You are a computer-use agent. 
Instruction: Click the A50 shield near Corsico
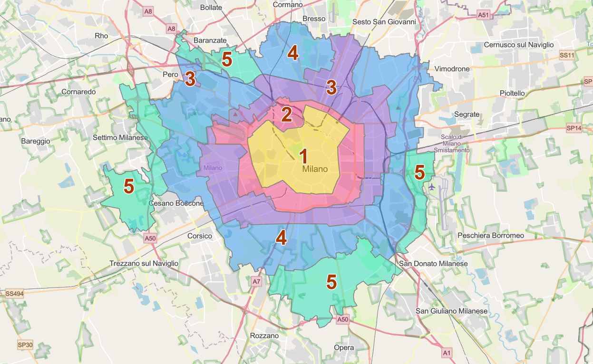pyautogui.click(x=150, y=238)
